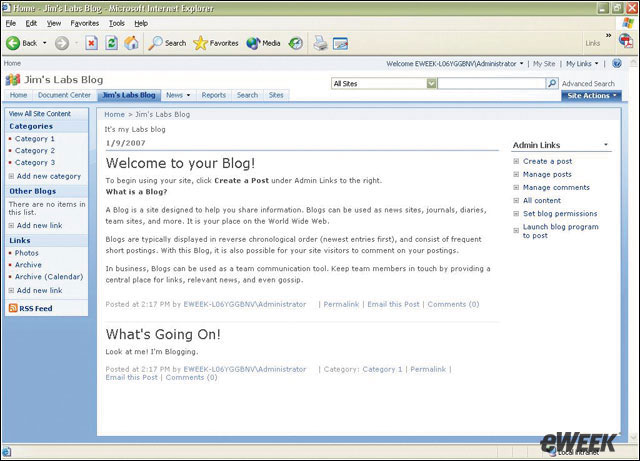The image size is (640, 461).
Task: Click the Internet Explorer page icon in title bar
Action: tap(6, 8)
